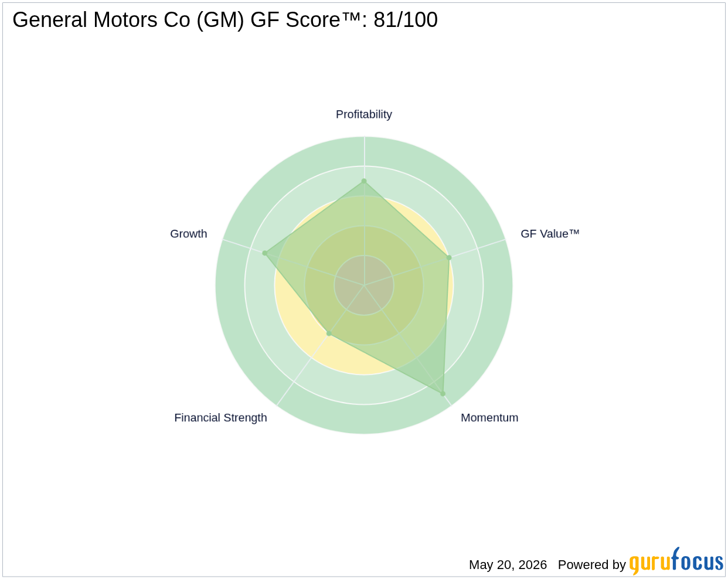Click the Powered by text
The height and width of the screenshot is (579, 728).
click(x=591, y=565)
